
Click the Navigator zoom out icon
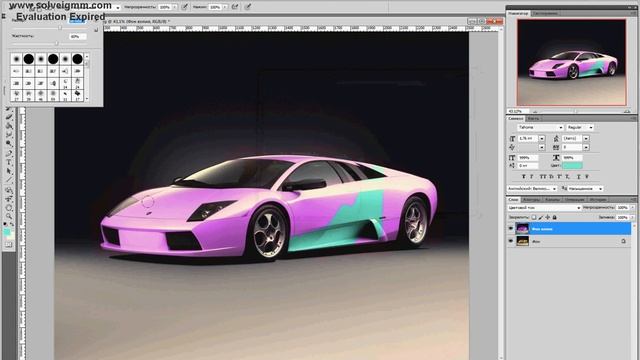click(535, 111)
